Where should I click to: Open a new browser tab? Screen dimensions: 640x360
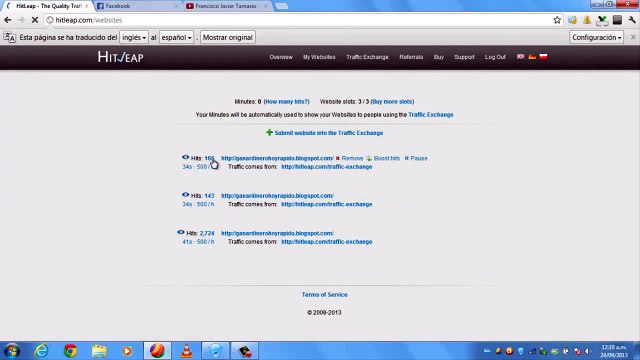(282, 7)
